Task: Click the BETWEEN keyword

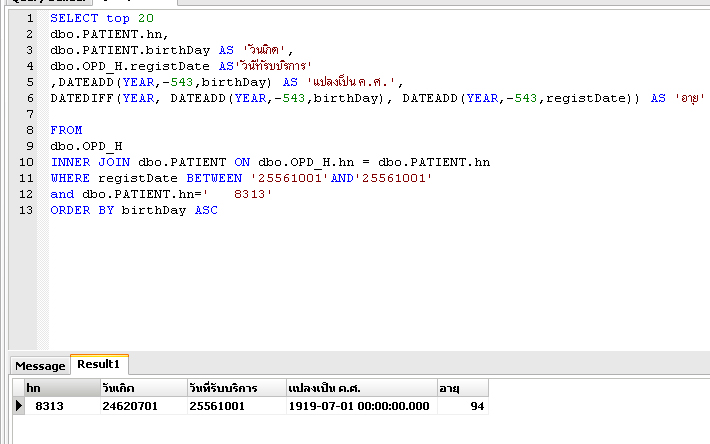Action: click(x=214, y=178)
